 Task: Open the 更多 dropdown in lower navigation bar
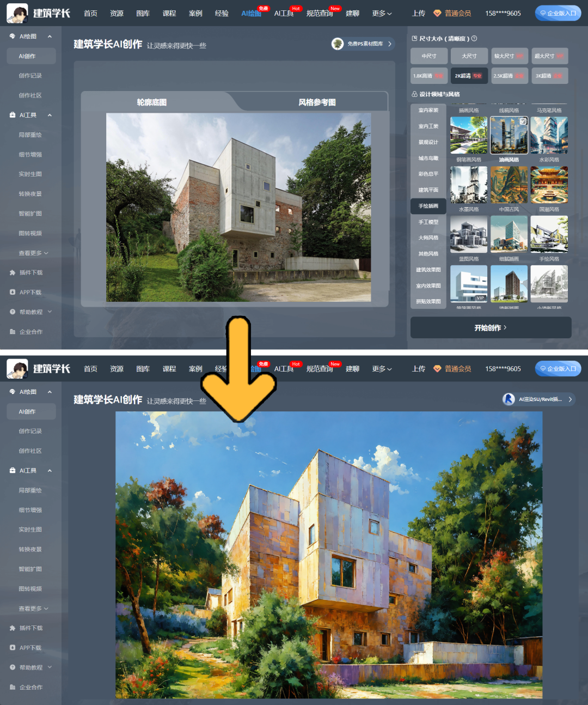(x=382, y=369)
